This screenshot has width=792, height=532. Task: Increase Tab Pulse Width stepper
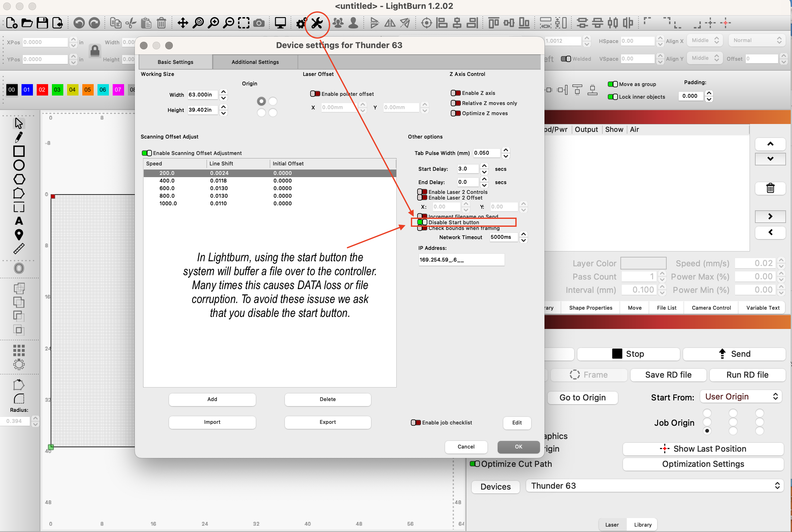click(x=506, y=150)
